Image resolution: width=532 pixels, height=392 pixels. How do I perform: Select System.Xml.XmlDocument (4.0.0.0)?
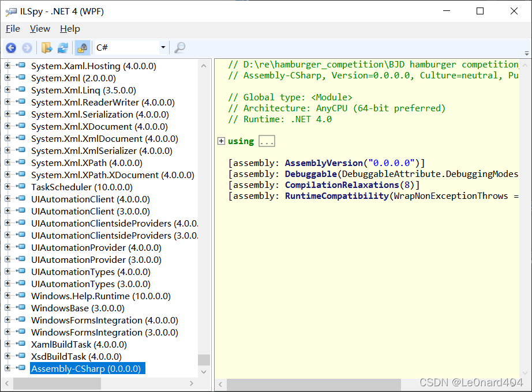coord(104,139)
